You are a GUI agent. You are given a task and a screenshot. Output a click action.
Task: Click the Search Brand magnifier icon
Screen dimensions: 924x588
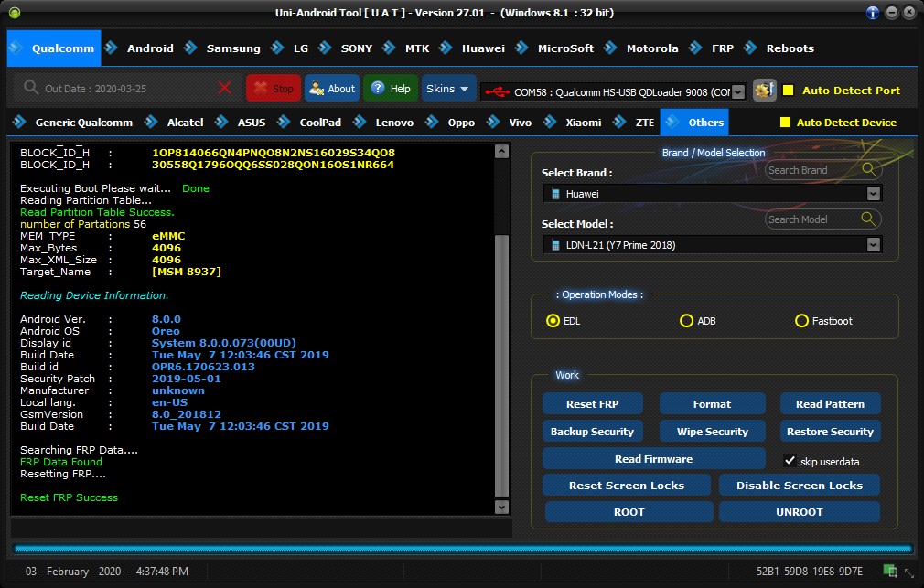[868, 170]
